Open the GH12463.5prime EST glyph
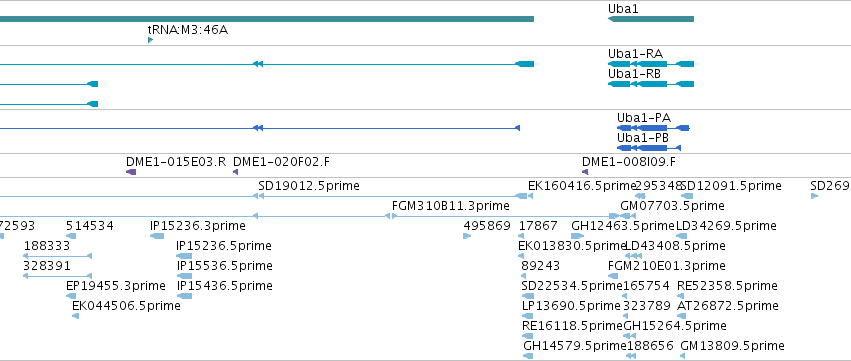851x361 pixels. click(x=577, y=236)
